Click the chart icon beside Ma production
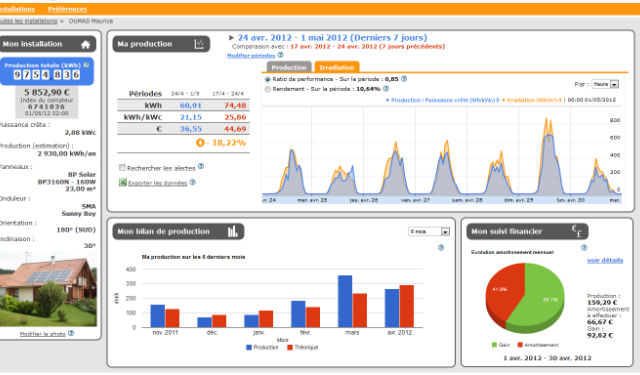The image size is (640, 375). 199,44
